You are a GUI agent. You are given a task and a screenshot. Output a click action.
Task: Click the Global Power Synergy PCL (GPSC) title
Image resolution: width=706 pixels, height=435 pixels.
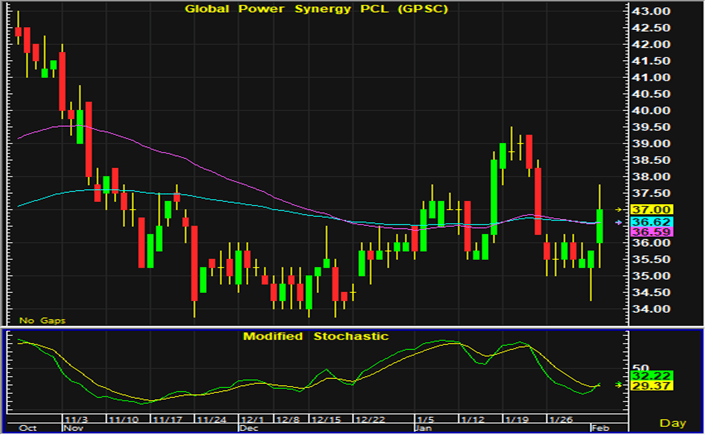[x=314, y=9]
